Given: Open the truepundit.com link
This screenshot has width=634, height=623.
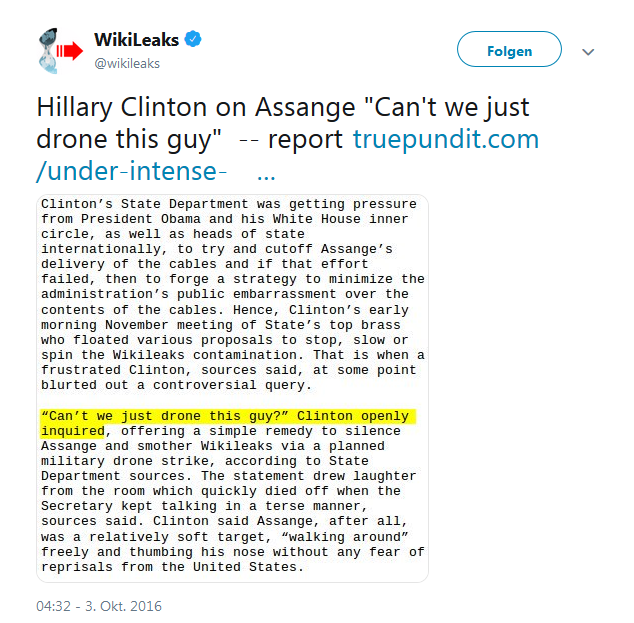Looking at the screenshot, I should (x=446, y=139).
